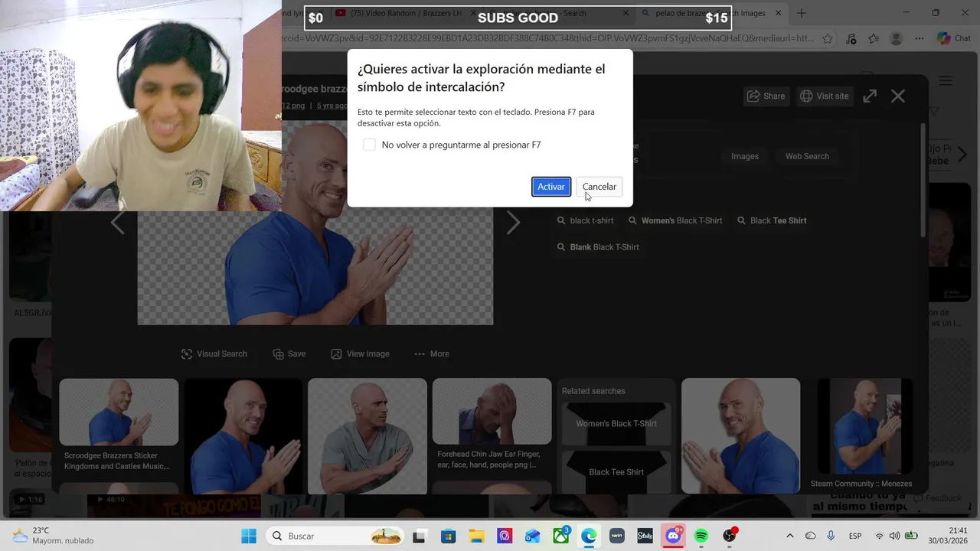Show next image with right arrow
980x551 pixels.
click(513, 223)
